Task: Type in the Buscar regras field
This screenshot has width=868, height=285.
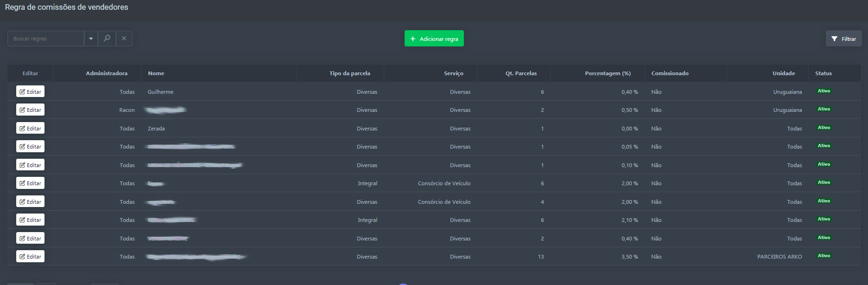Action: pyautogui.click(x=45, y=39)
